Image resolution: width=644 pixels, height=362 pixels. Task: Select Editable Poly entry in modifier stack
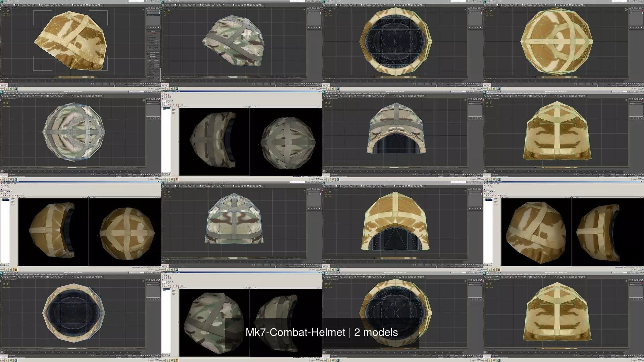pyautogui.click(x=151, y=15)
